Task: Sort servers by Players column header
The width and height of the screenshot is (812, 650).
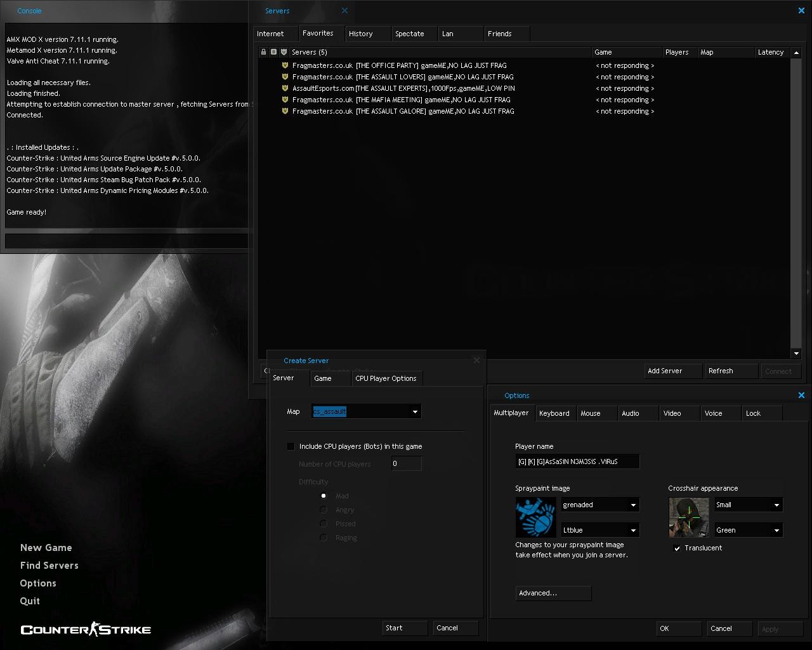Action: [x=679, y=52]
